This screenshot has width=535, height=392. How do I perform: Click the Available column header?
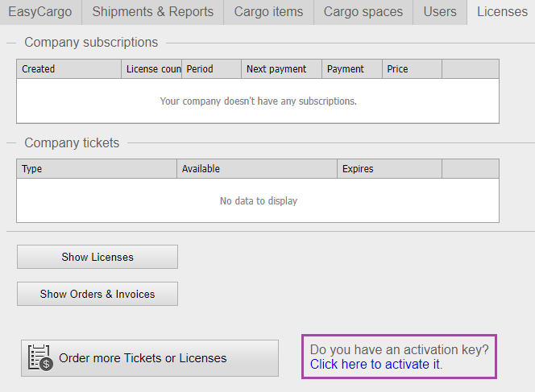[256, 169]
